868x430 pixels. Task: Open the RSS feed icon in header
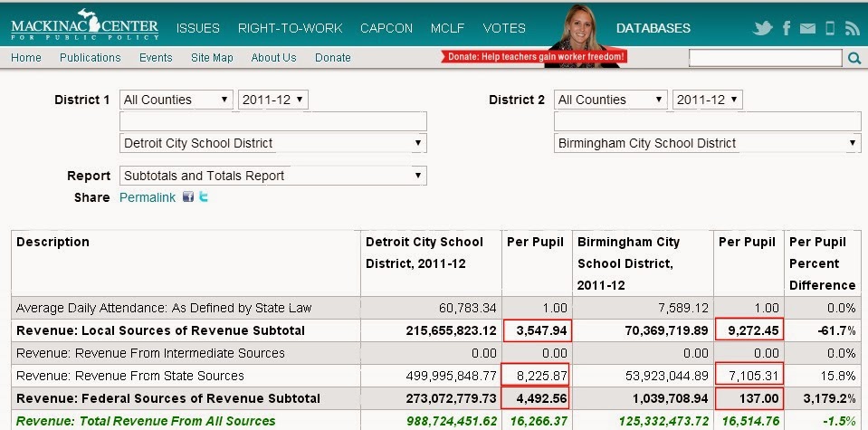coord(853,28)
